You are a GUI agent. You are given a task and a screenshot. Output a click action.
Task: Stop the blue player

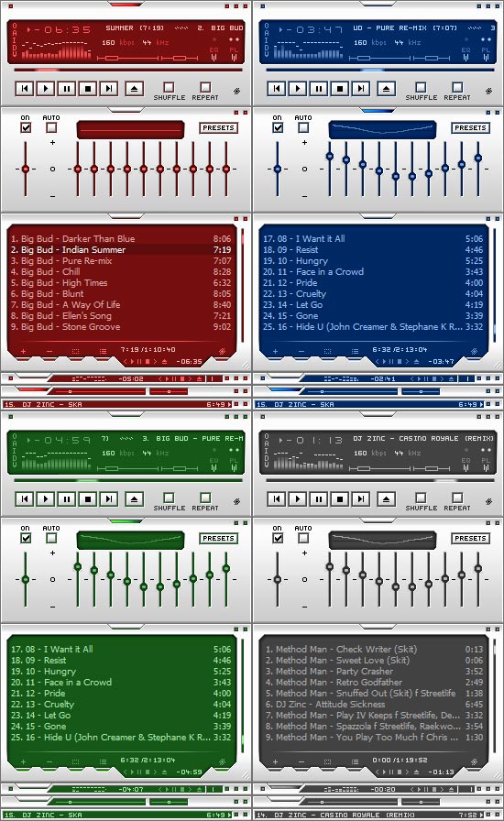[x=339, y=89]
